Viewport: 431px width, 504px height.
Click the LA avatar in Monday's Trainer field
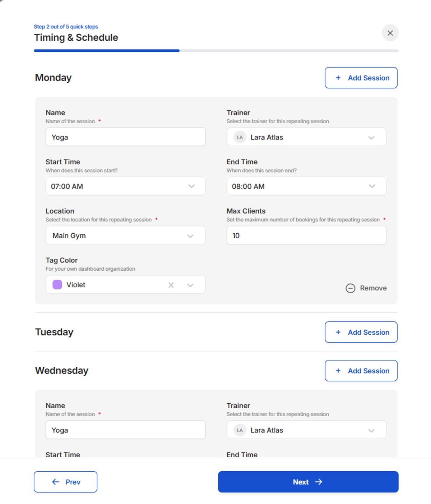[240, 137]
